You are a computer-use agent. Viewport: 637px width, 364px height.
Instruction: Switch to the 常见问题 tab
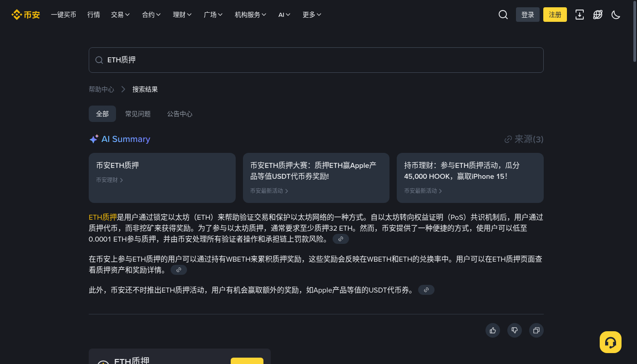click(x=138, y=114)
